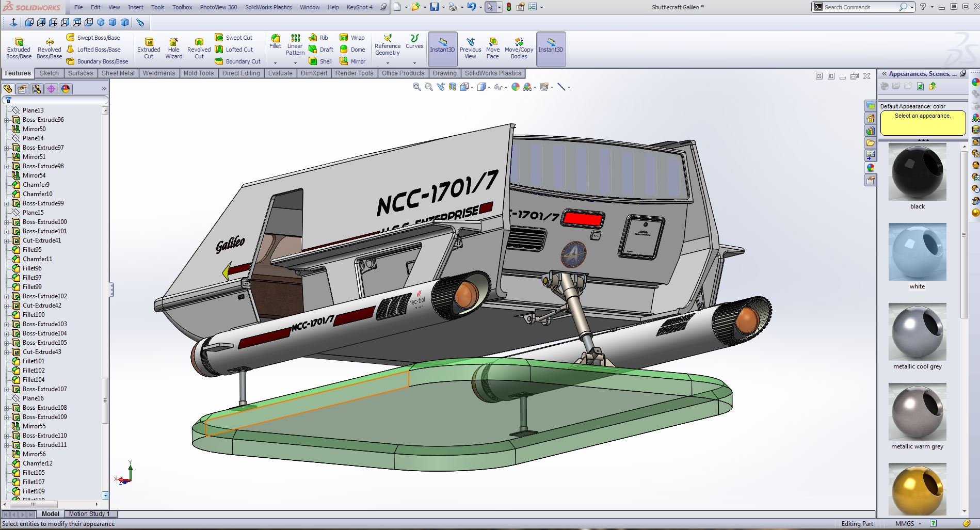Pick the metallic warm grey appearance
This screenshot has width=980, height=530.
pyautogui.click(x=918, y=412)
